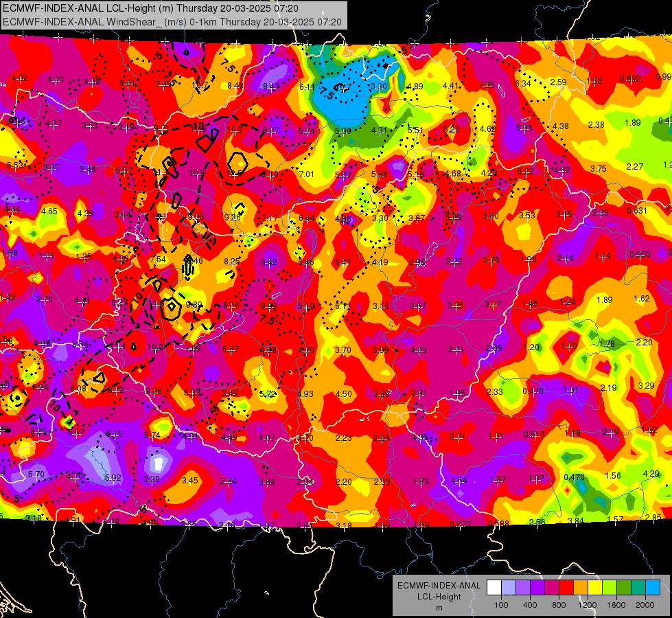Select the magenta legend swatch
The width and height of the screenshot is (672, 618).
pos(552,588)
